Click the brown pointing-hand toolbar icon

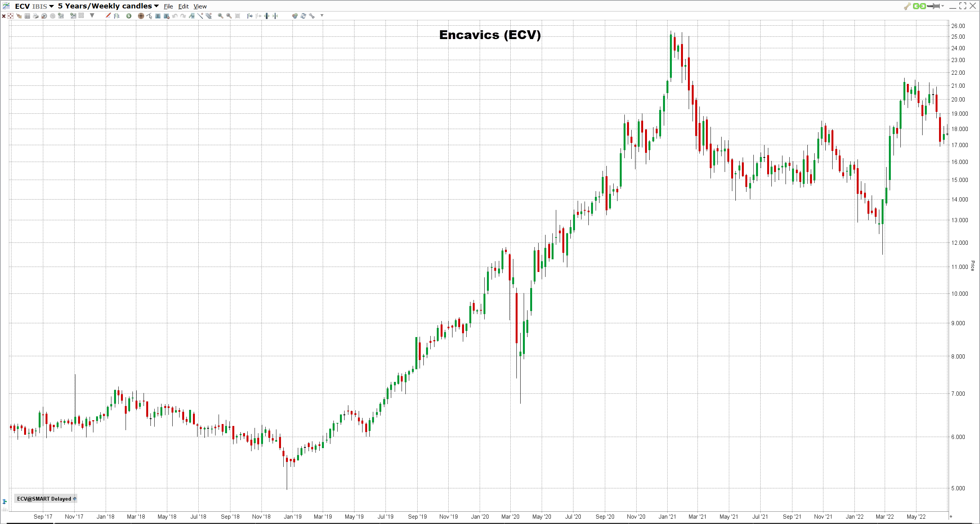pyautogui.click(x=19, y=16)
